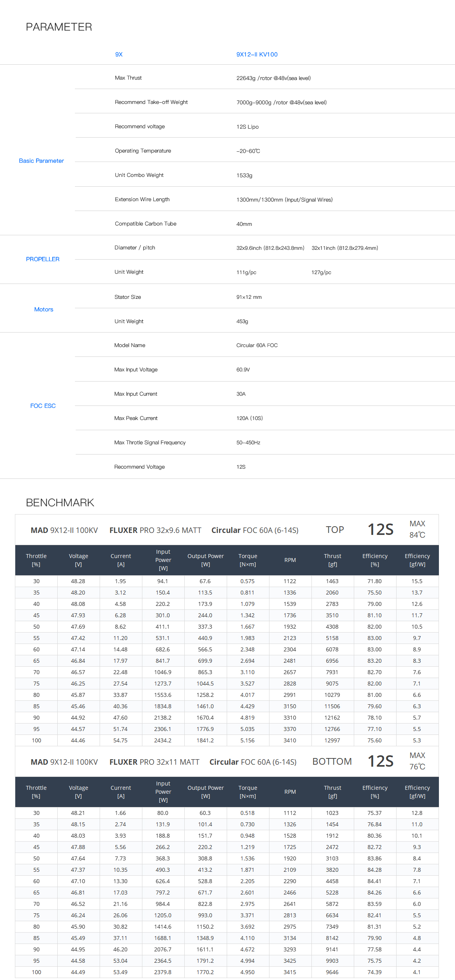Select the Basic Parameter section label
455x980 pixels.
click(x=41, y=161)
